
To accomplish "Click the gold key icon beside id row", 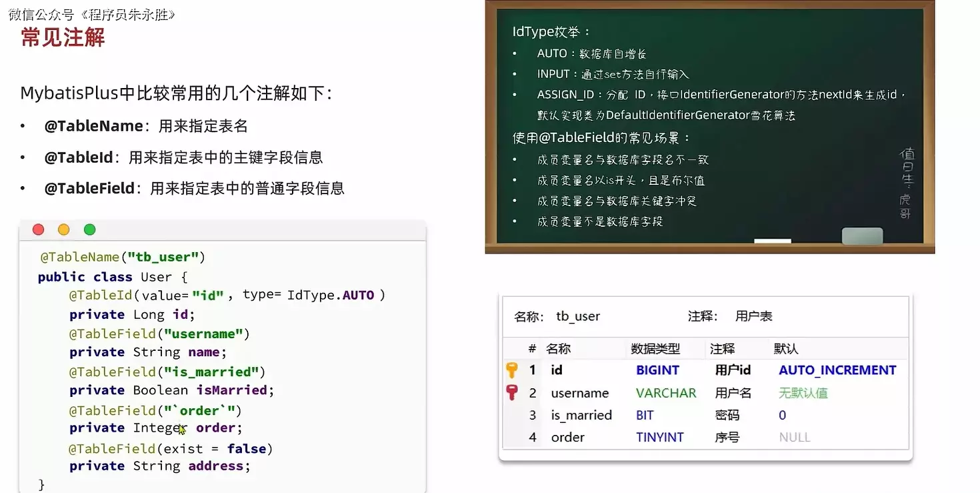I will (512, 370).
